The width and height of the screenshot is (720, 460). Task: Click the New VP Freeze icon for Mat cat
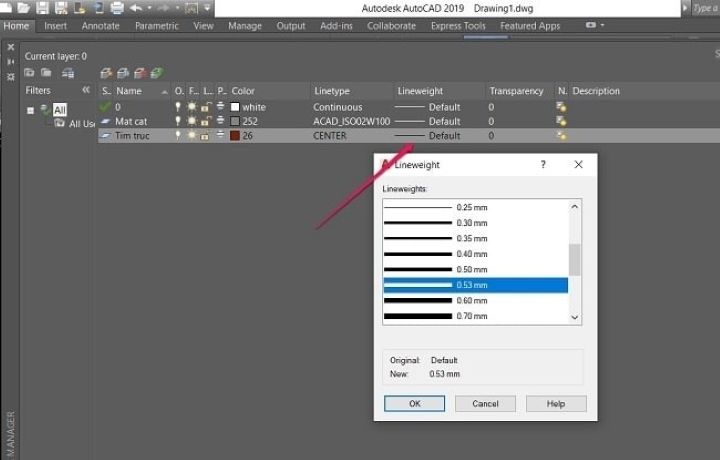click(561, 121)
